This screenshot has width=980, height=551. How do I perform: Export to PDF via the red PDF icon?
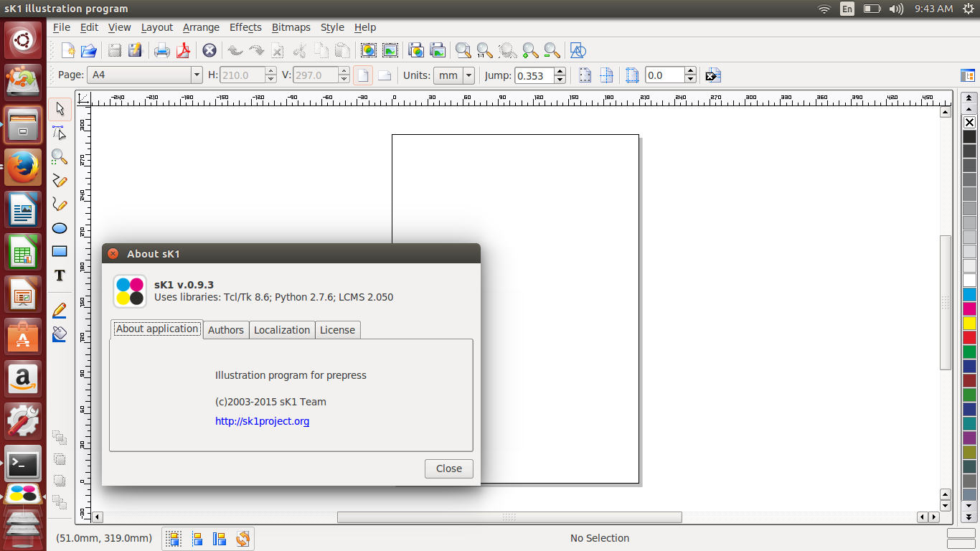[x=184, y=50]
